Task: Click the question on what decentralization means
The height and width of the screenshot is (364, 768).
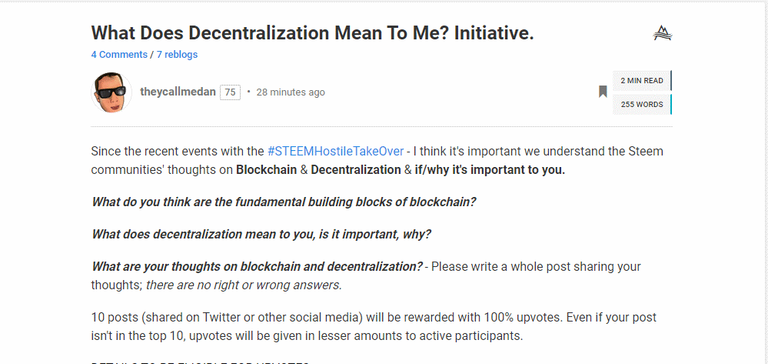Action: (x=262, y=234)
